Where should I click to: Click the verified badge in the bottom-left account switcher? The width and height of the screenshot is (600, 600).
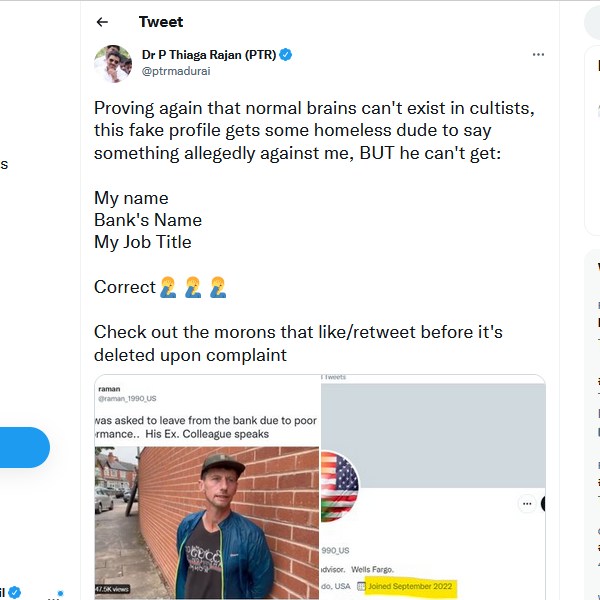pos(15,592)
